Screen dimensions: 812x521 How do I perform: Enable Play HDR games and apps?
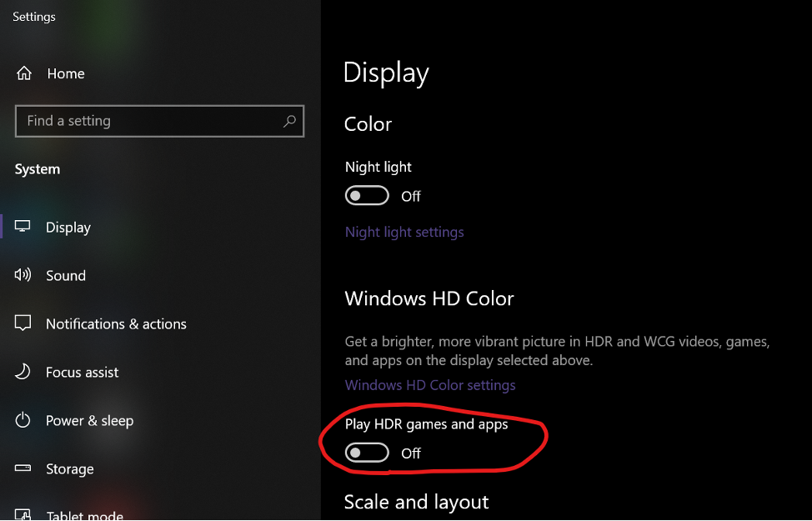(367, 453)
